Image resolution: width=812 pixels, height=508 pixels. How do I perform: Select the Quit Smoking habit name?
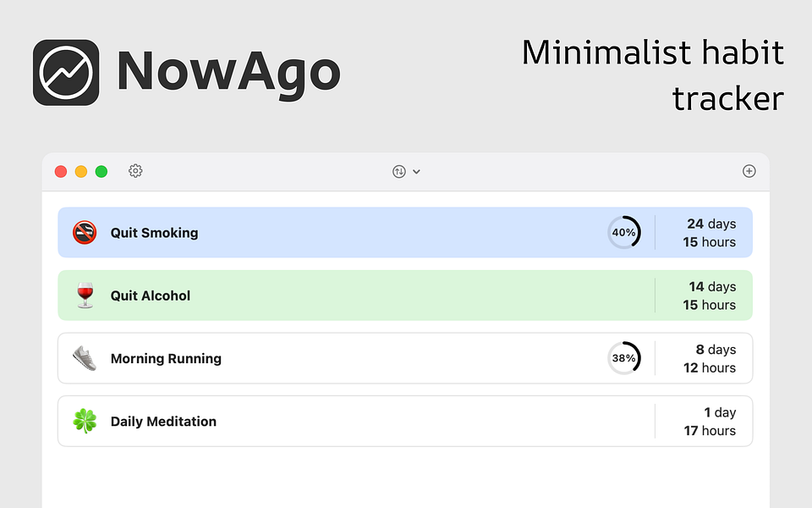154,232
